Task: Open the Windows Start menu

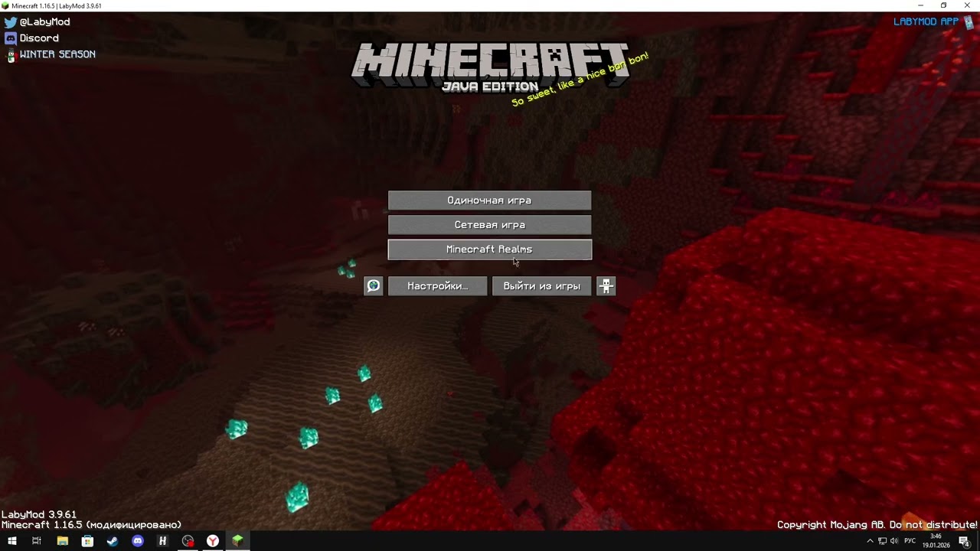Action: point(11,541)
